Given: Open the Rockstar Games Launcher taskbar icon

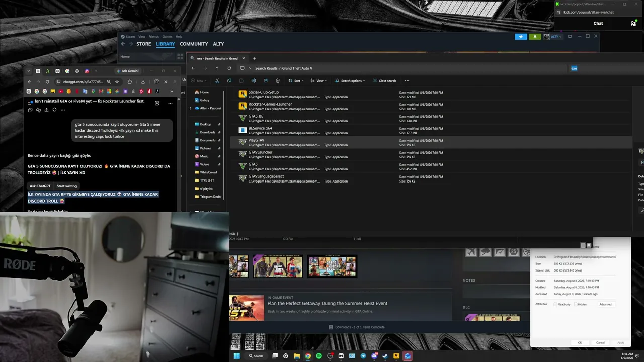Looking at the screenshot, I should click(396, 356).
